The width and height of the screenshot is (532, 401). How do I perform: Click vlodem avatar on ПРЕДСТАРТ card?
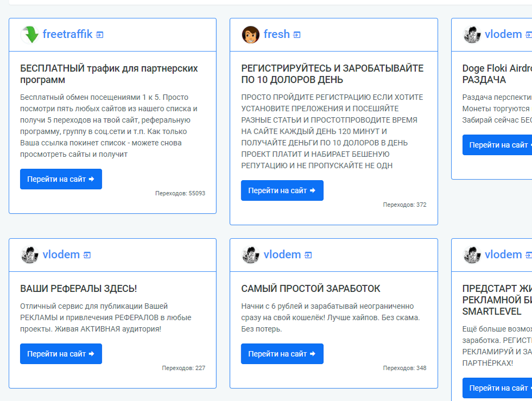click(x=472, y=255)
